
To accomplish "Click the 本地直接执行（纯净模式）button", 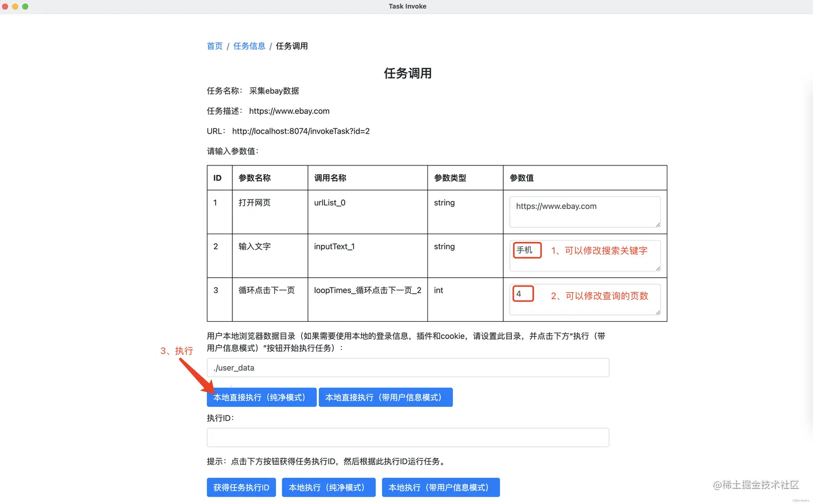I will [261, 397].
